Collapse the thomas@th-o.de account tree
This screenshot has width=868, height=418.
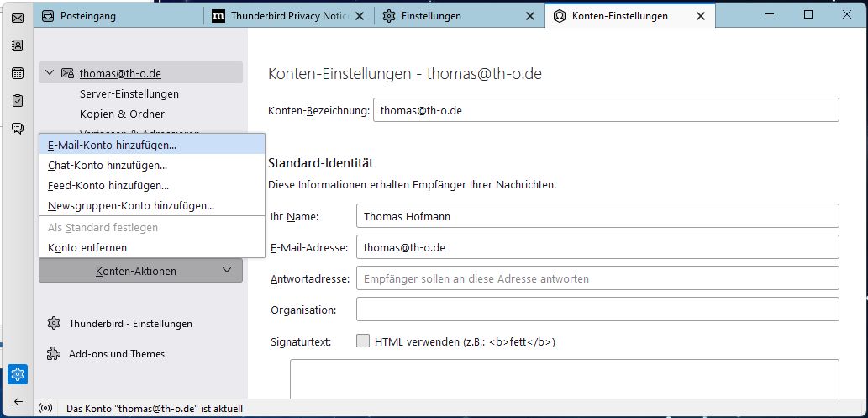50,73
